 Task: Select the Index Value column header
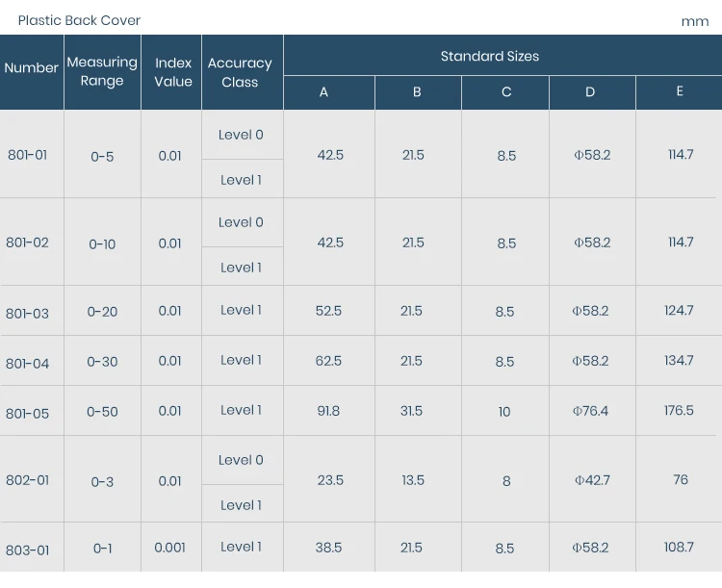[173, 72]
